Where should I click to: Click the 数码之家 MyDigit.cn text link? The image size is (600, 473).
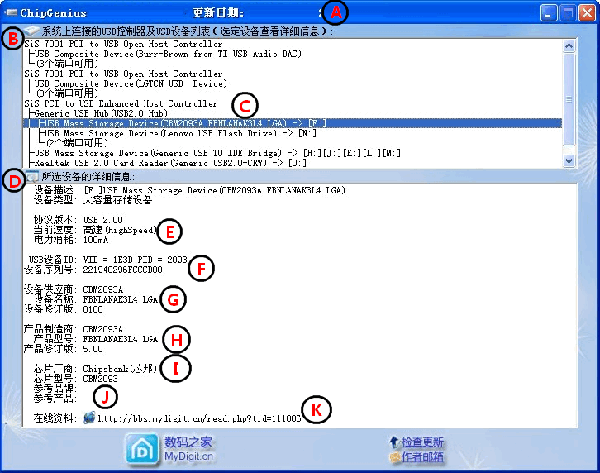point(188,450)
